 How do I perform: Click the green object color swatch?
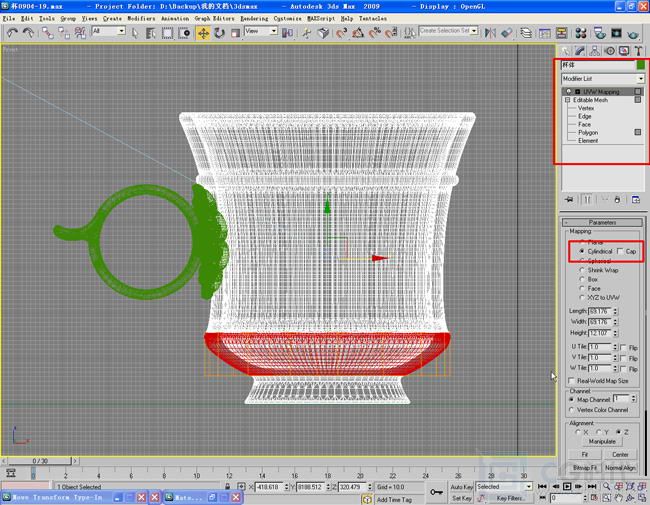click(x=640, y=65)
